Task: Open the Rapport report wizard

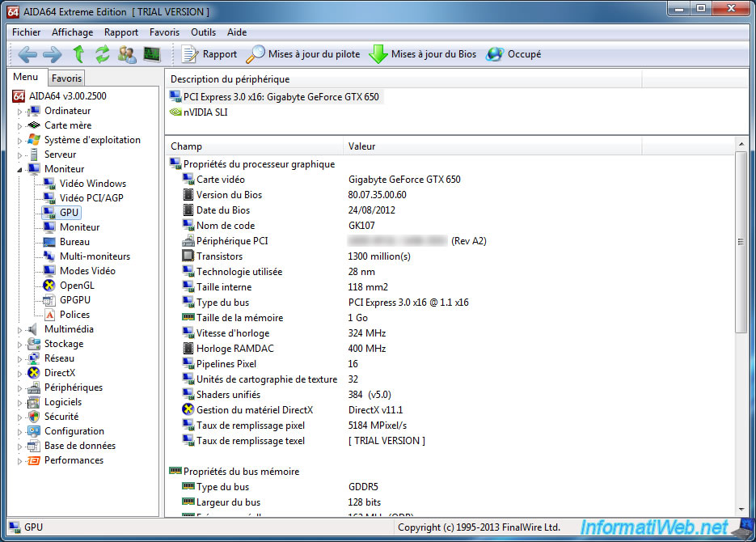Action: tap(209, 54)
